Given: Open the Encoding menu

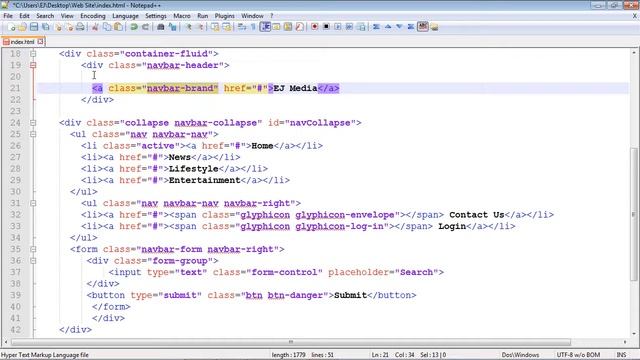Looking at the screenshot, I should tap(93, 16).
